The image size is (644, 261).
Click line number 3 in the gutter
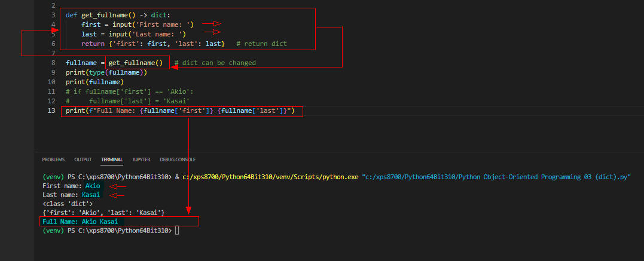tap(53, 15)
